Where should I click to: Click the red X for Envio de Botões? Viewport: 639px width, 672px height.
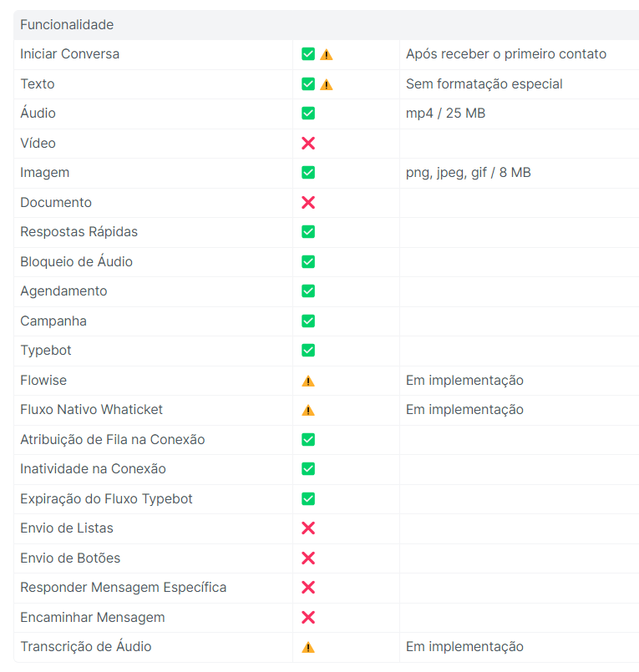pos(308,558)
